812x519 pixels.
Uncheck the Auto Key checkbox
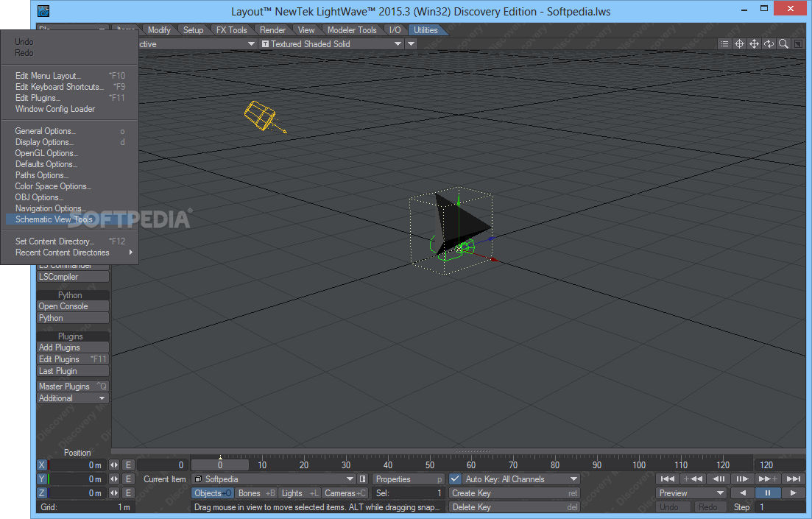tap(455, 479)
